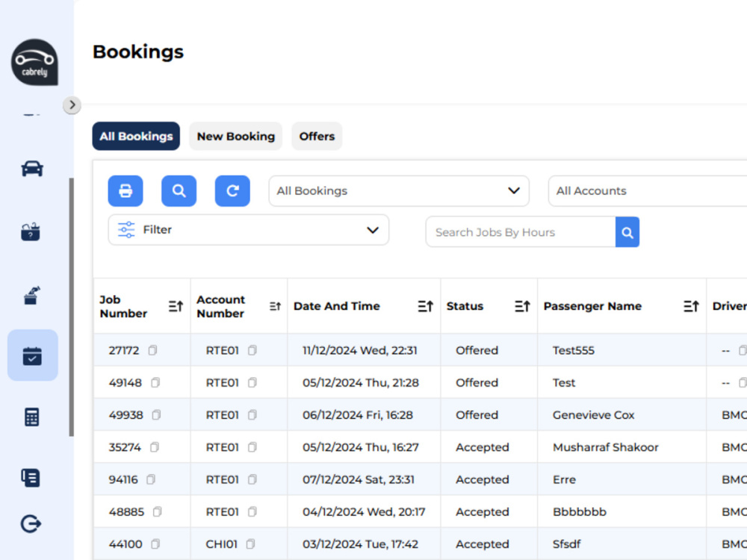Switch to the Offers tab
Screen dimensions: 747x560
(x=317, y=136)
